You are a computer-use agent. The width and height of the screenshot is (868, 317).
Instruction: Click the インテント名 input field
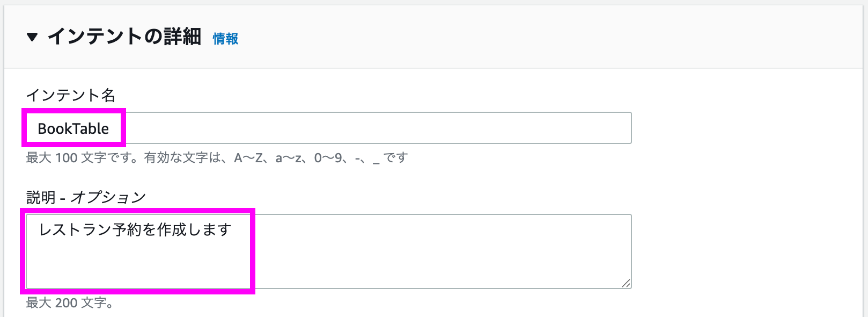point(376,128)
